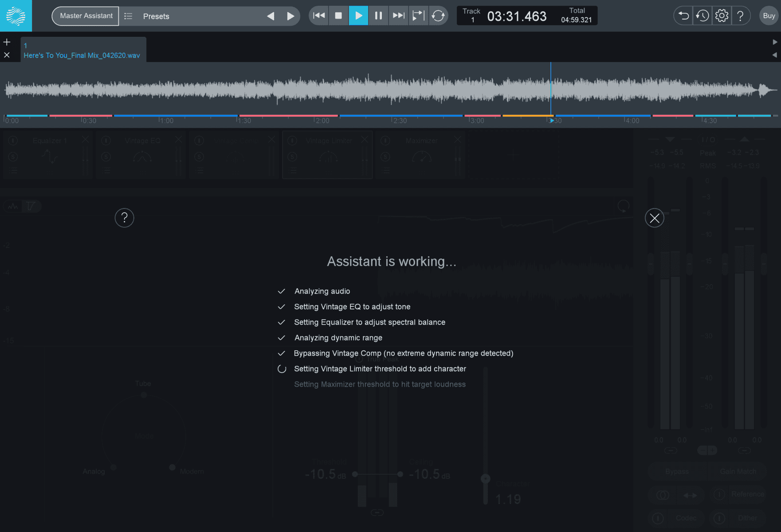Click the orange section bar in the timeline
The width and height of the screenshot is (781, 532).
point(528,116)
